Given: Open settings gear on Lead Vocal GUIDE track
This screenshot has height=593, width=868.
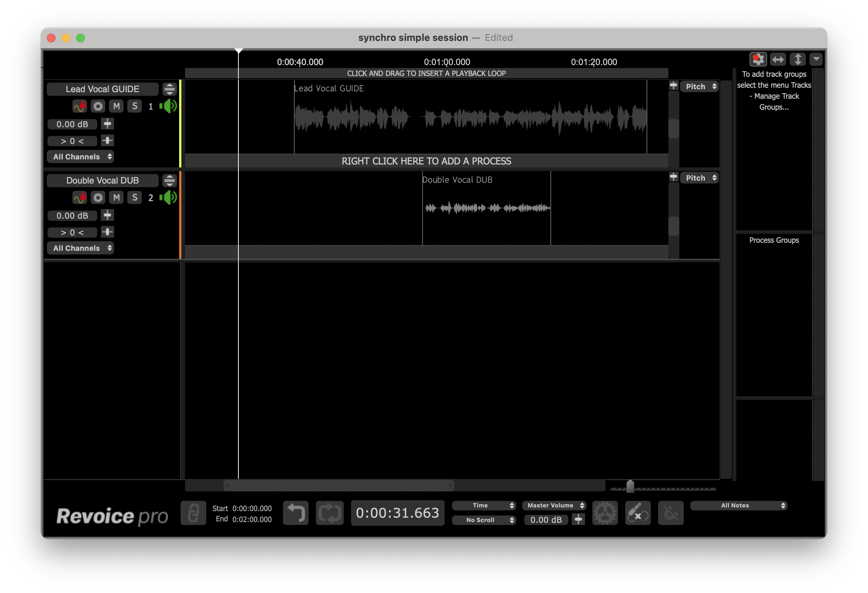Looking at the screenshot, I should tap(98, 106).
